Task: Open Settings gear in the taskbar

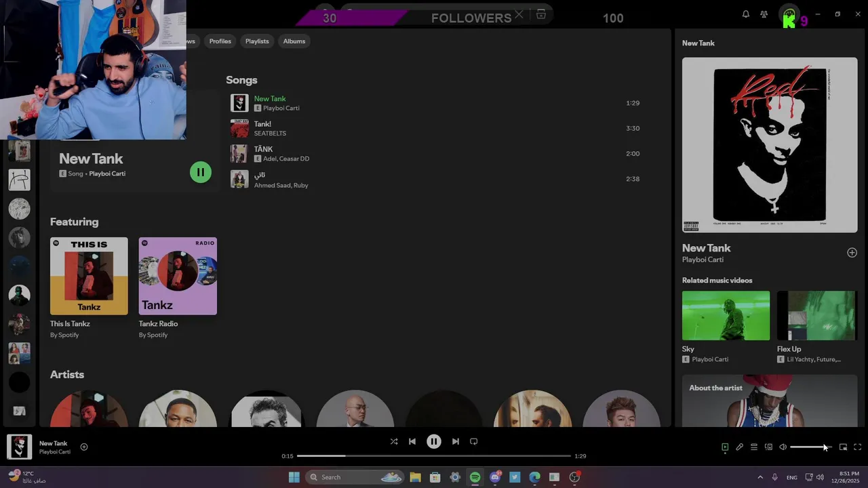Action: [455, 477]
